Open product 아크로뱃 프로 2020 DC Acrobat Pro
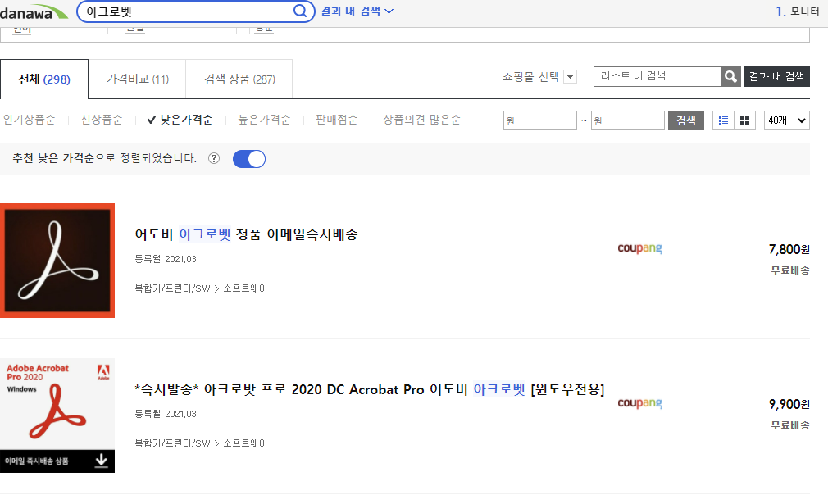This screenshot has width=828, height=504. pos(370,389)
